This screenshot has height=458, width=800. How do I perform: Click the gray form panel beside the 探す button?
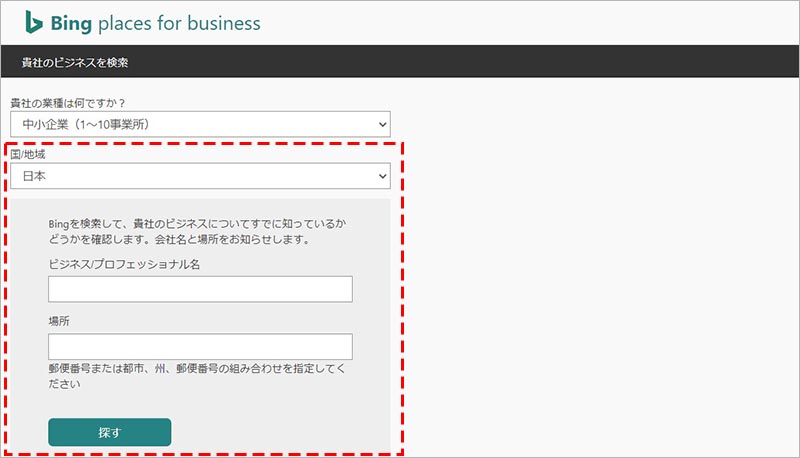point(280,432)
